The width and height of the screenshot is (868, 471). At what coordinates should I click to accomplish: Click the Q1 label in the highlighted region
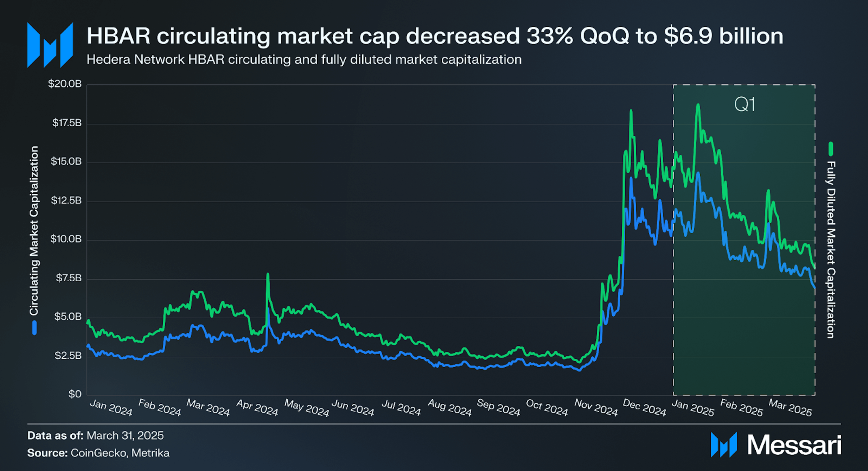[x=744, y=105]
